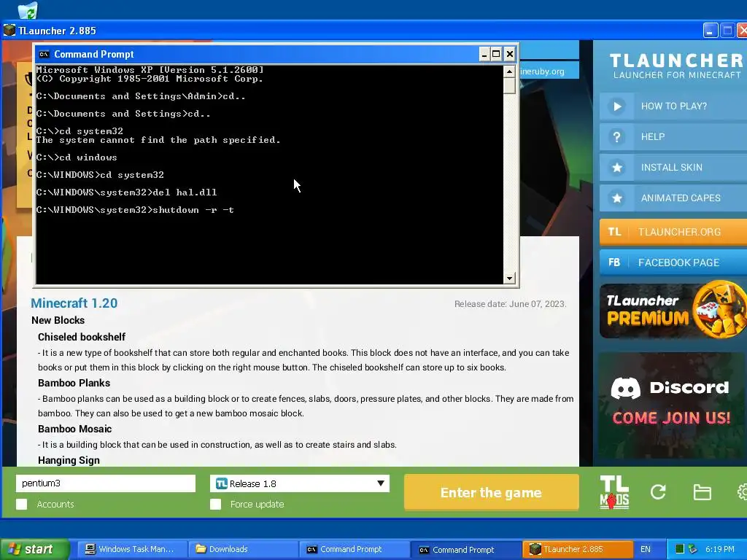The height and width of the screenshot is (560, 747).
Task: Click the Bamboo Mosaic heading
Action: coord(75,429)
